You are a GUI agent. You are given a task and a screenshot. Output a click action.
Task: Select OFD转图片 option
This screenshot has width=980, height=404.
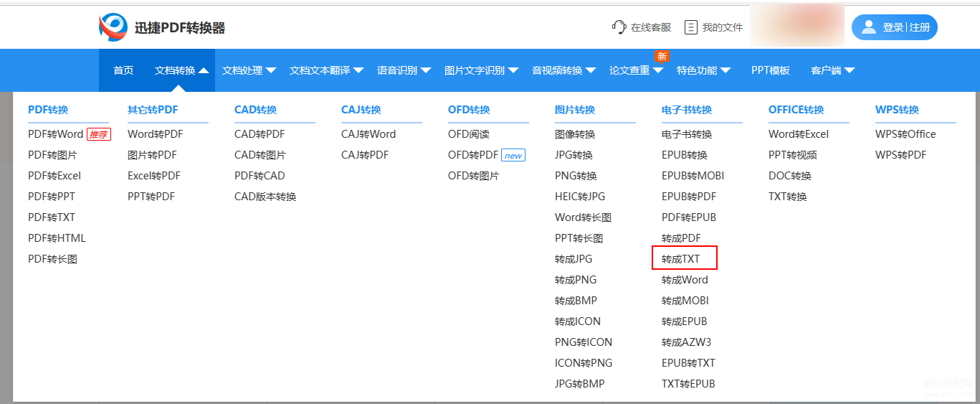click(x=474, y=176)
